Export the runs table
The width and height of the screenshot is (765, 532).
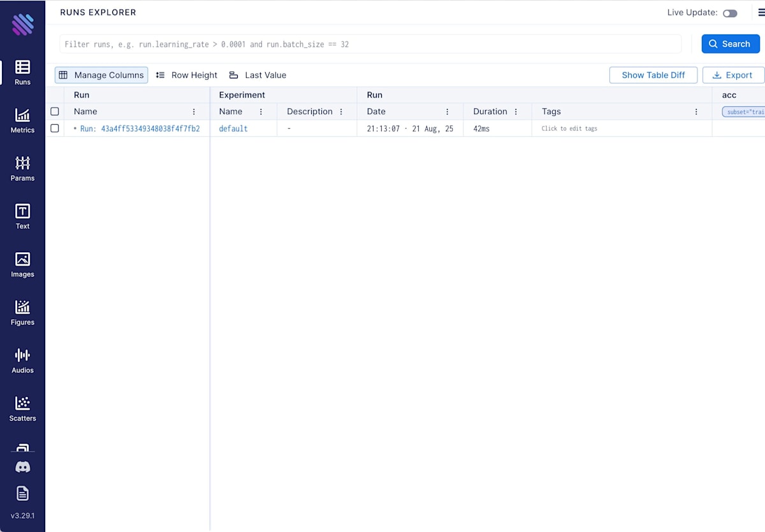coord(732,75)
